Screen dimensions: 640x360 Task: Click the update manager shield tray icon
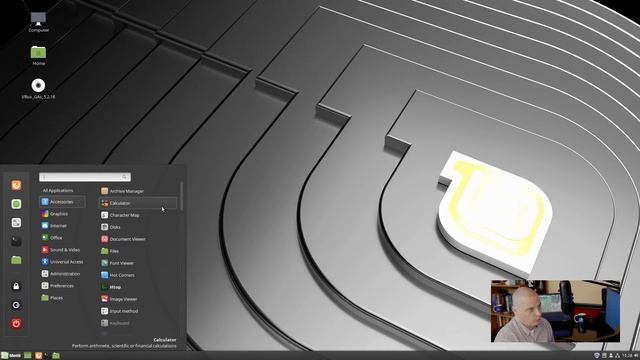click(597, 356)
